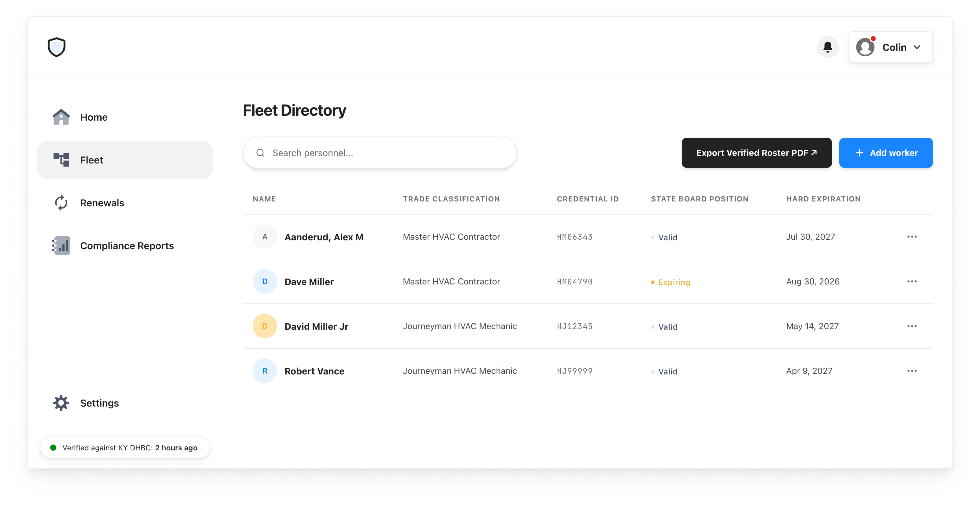Click the Fleet Directory heading
Screen dimensions: 980x507
pyautogui.click(x=295, y=111)
